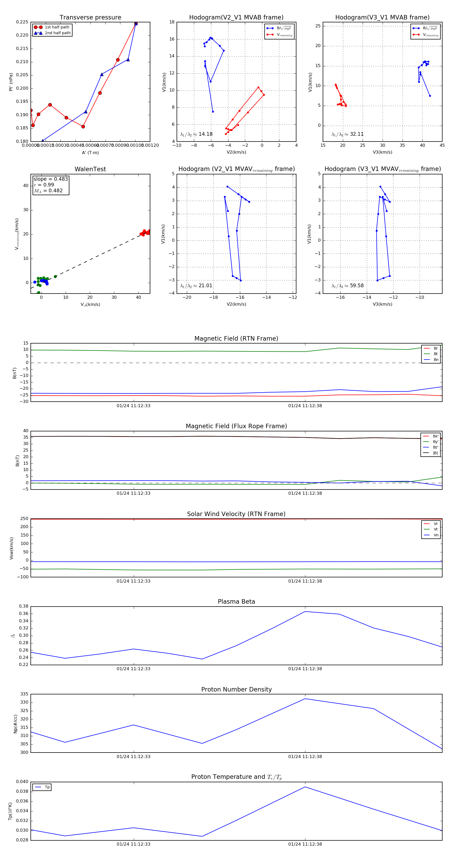
Task: Click the 'Vr' legend entry
Action: [x=431, y=524]
